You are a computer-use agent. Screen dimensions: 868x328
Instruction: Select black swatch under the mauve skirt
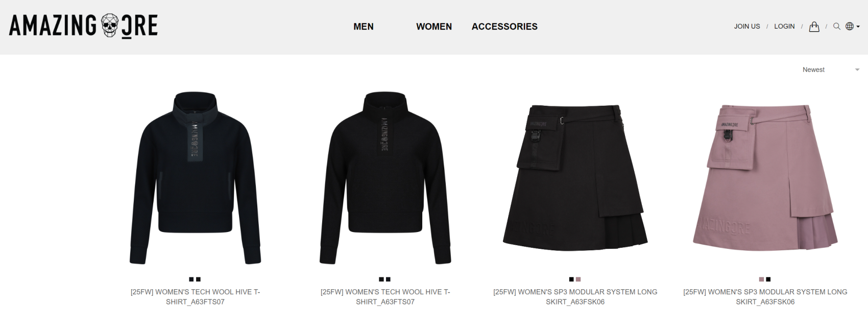[x=768, y=279]
